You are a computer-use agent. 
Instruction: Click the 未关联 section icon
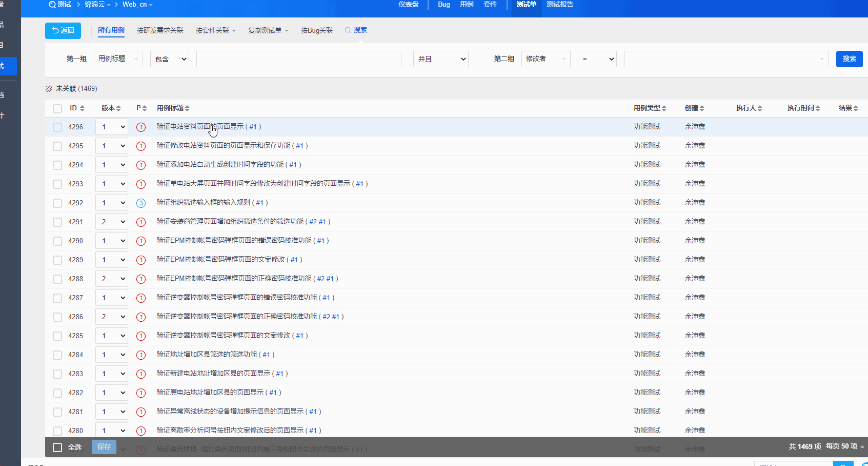[49, 89]
